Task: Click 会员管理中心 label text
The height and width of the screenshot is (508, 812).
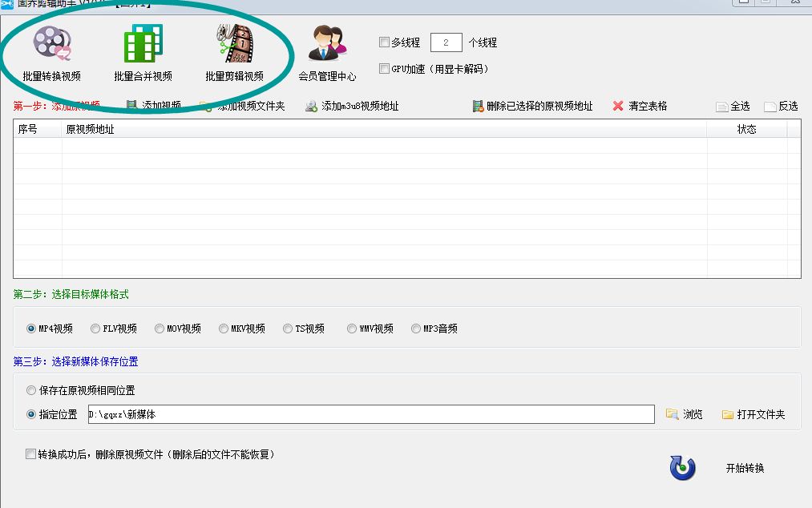Action: (x=327, y=76)
